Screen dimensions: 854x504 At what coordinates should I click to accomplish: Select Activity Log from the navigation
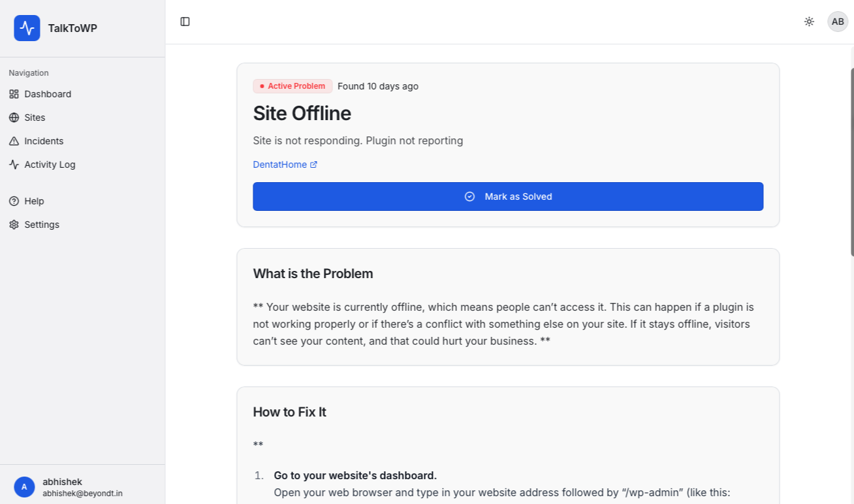[x=49, y=165]
